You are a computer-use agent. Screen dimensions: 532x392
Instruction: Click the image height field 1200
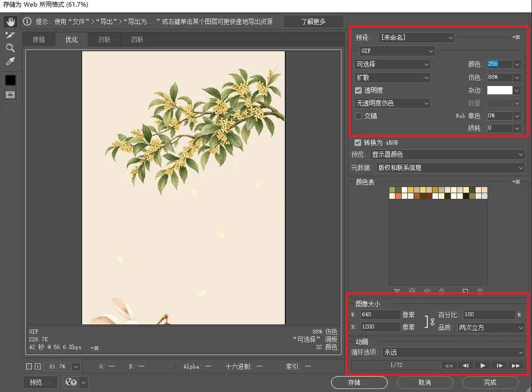tap(380, 326)
